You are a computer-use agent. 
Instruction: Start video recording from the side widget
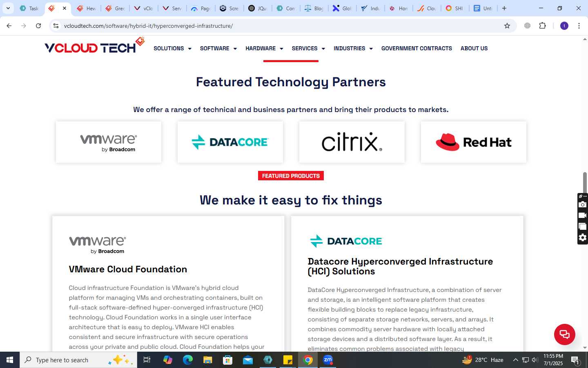point(583,215)
